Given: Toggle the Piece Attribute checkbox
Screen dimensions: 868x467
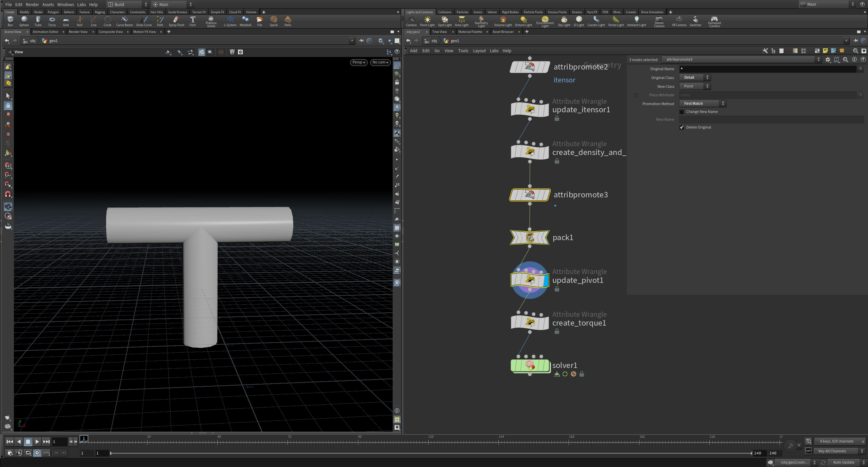Looking at the screenshot, I should pos(636,95).
